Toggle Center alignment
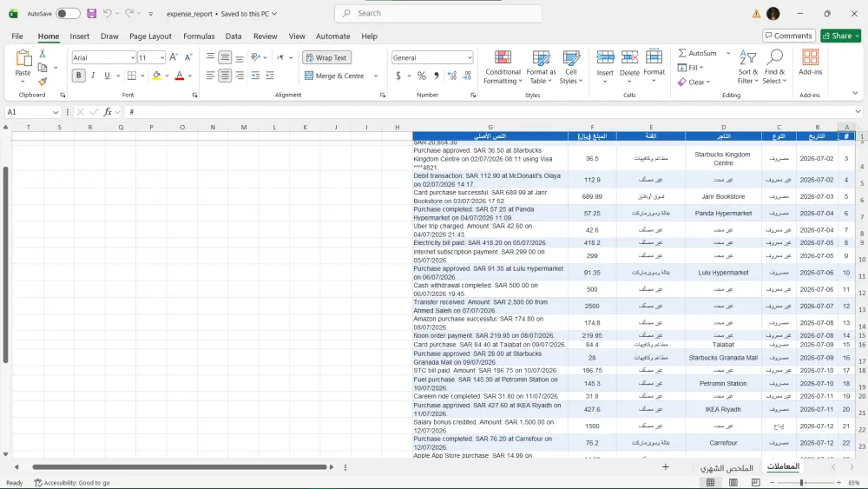 point(225,76)
